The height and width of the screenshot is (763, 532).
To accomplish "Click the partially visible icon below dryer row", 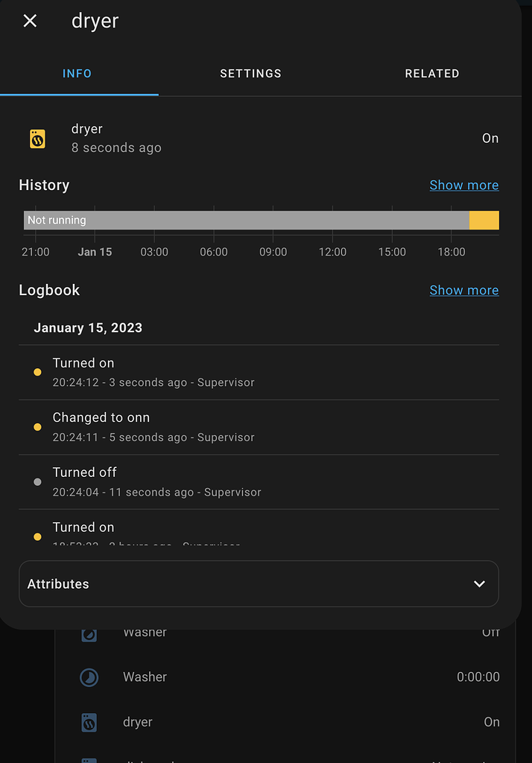I will [x=89, y=759].
